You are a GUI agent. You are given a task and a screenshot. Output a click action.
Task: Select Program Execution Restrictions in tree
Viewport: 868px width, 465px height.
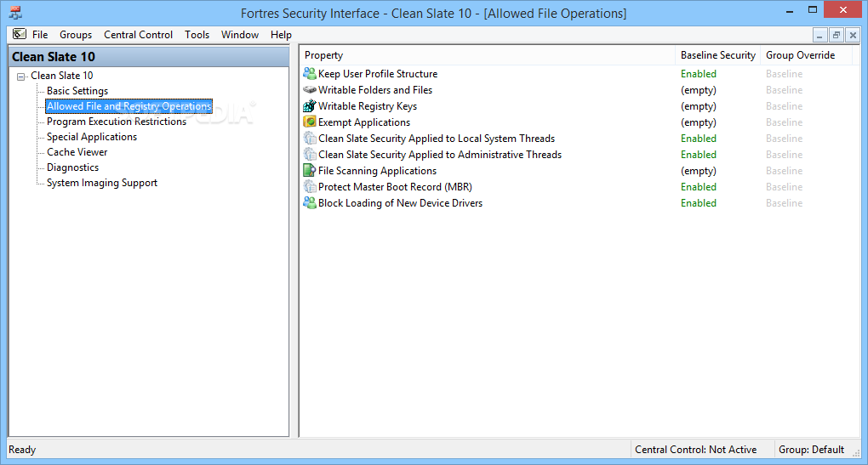(x=117, y=122)
